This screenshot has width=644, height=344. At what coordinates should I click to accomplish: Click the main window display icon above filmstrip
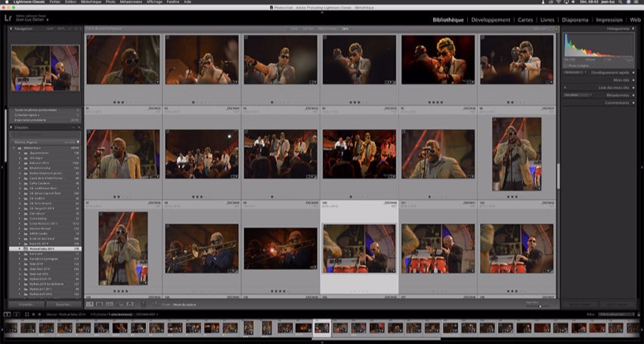pos(6,315)
